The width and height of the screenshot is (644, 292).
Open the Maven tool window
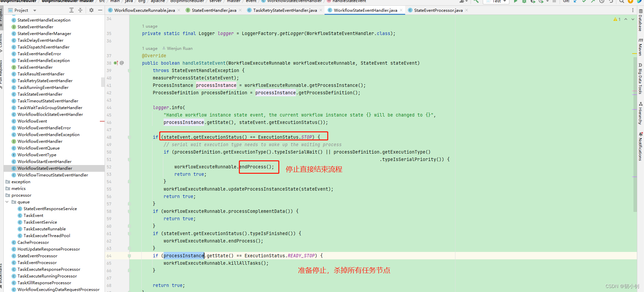click(x=640, y=47)
